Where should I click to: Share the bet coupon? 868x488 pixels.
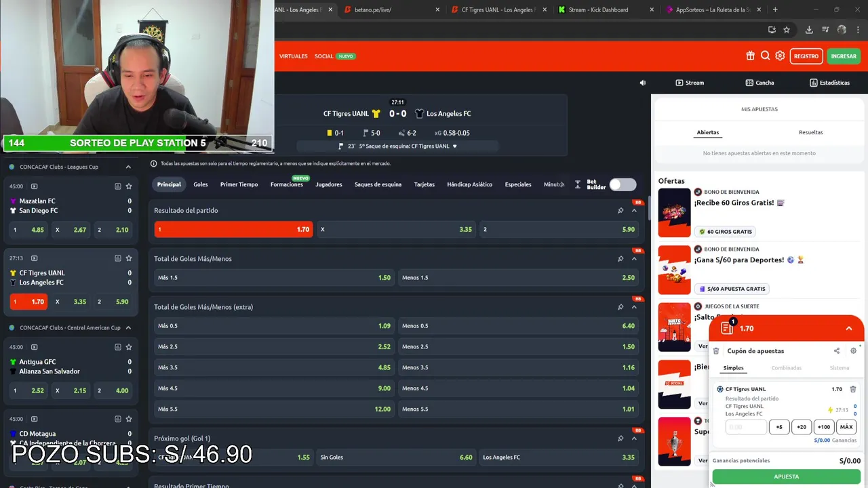(x=837, y=351)
